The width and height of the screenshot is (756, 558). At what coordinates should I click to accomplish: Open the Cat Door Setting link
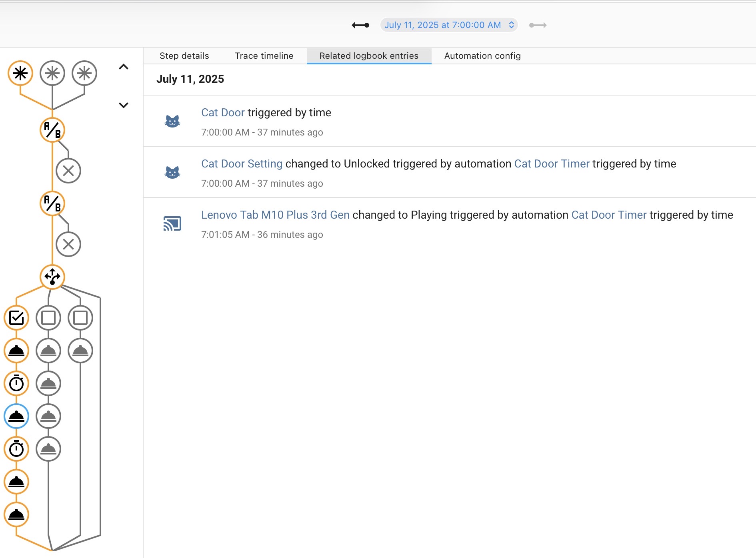pyautogui.click(x=242, y=164)
